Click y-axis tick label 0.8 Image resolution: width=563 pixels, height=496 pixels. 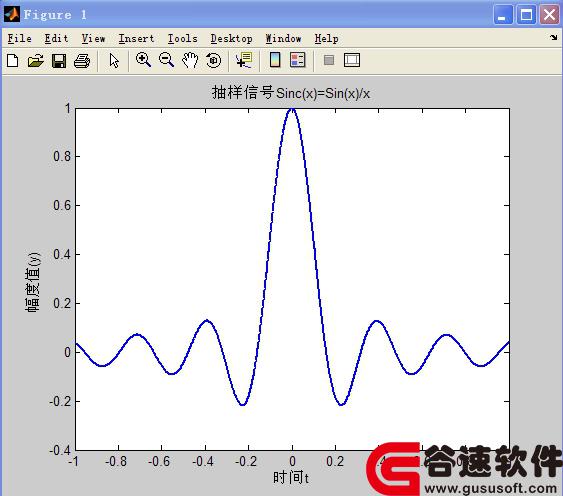click(61, 157)
